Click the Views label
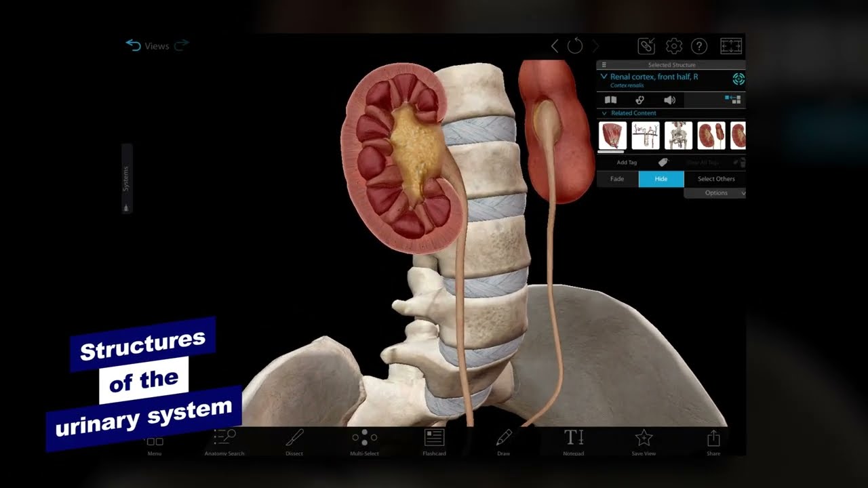Screen dimensions: 868x488 click(157, 46)
